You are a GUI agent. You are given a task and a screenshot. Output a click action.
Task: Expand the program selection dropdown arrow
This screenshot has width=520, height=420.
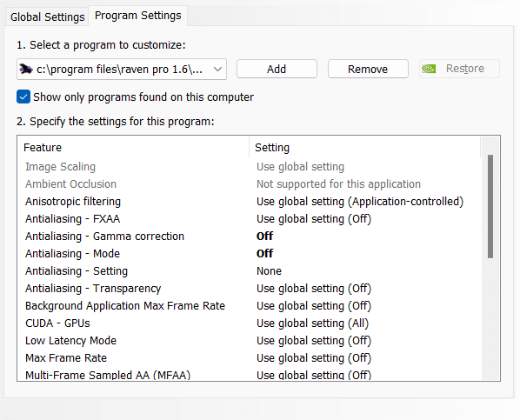click(217, 69)
